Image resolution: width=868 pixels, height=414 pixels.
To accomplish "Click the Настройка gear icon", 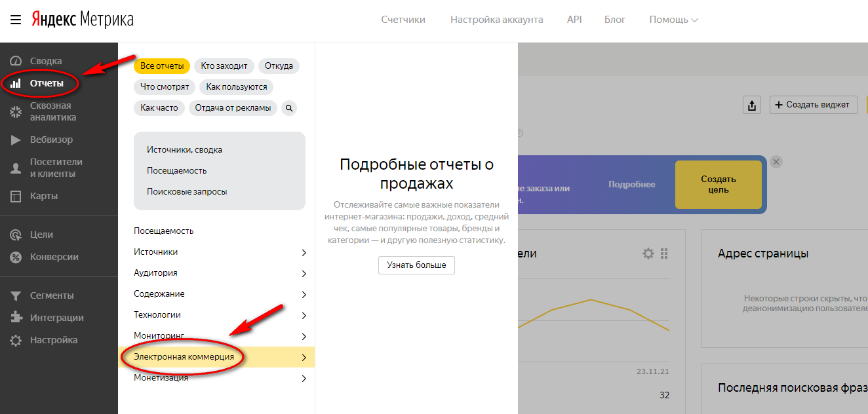I will (16, 340).
